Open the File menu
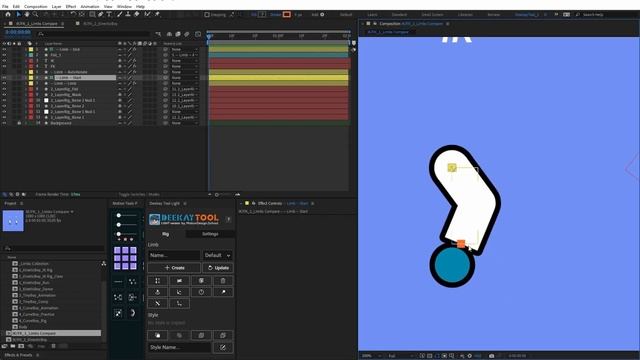 (5, 7)
